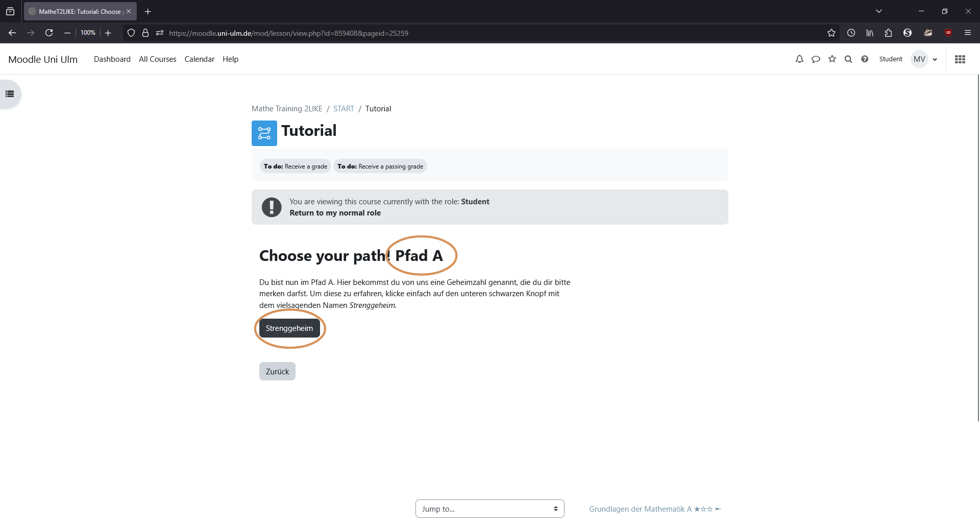Open the notifications bell icon
This screenshot has height=527, width=980.
[799, 59]
